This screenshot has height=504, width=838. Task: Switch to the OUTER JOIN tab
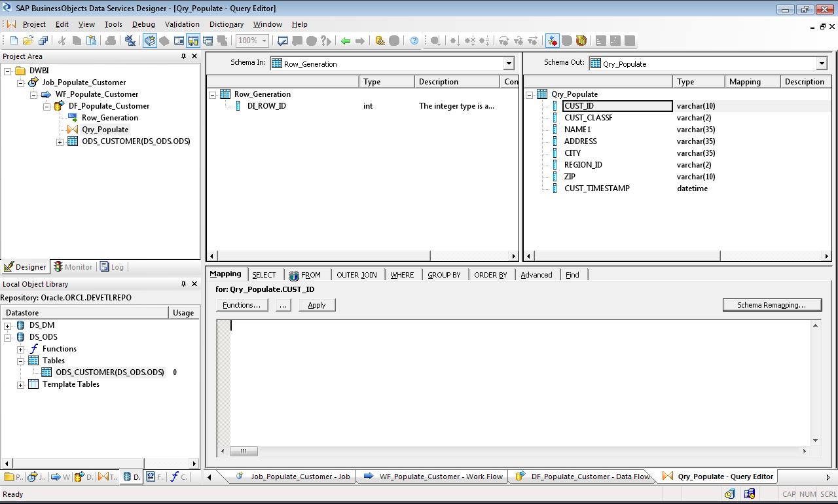(357, 275)
